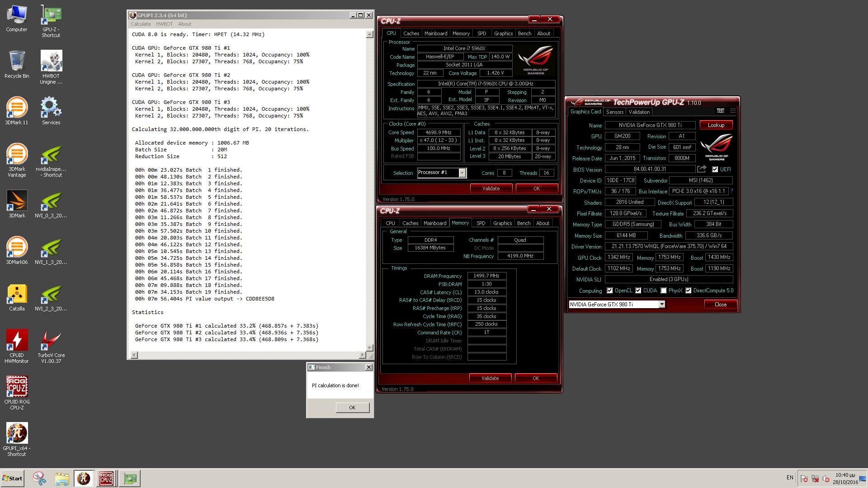Select the Catzilla desktop icon
Screen dimensions: 868x488
(x=17, y=297)
